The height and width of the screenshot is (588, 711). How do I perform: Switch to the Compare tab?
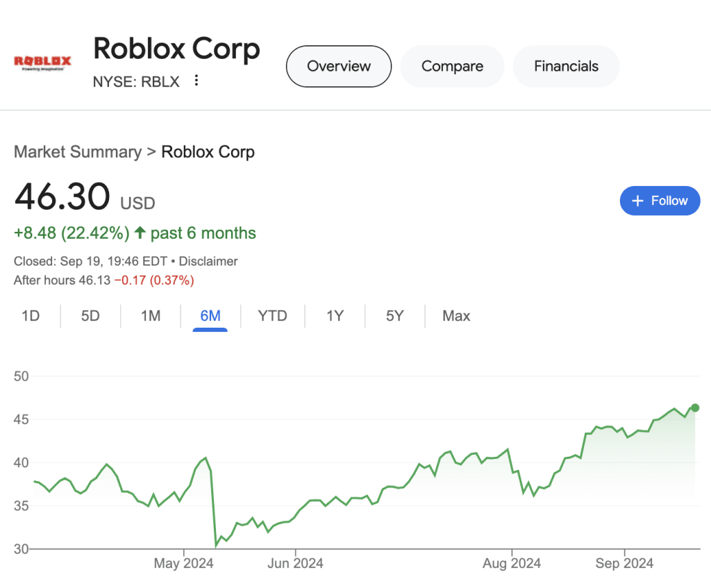(x=452, y=66)
